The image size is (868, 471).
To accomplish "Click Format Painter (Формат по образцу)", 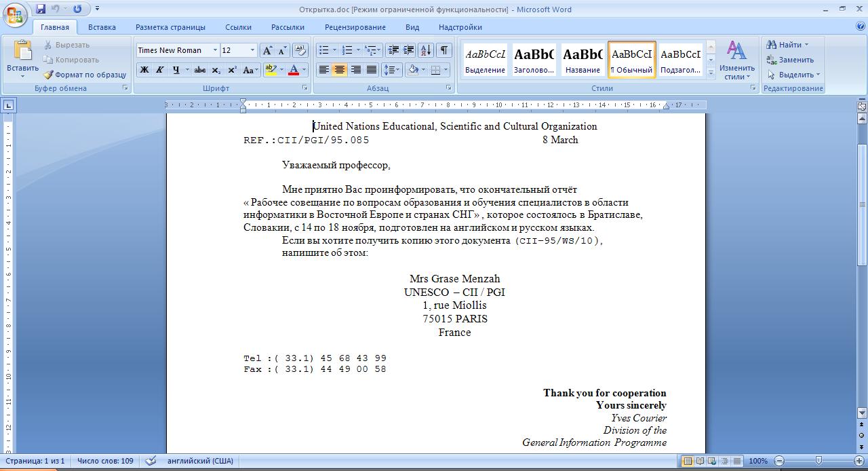I will click(x=85, y=75).
